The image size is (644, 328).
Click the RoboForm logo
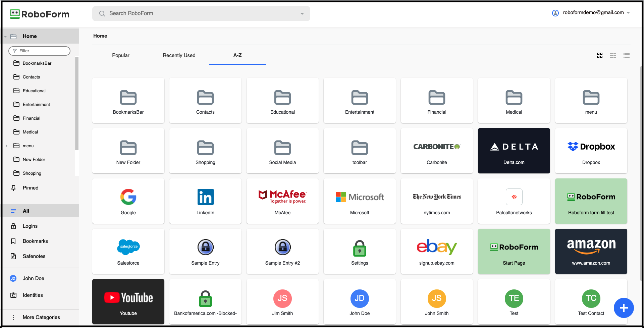[x=40, y=14]
